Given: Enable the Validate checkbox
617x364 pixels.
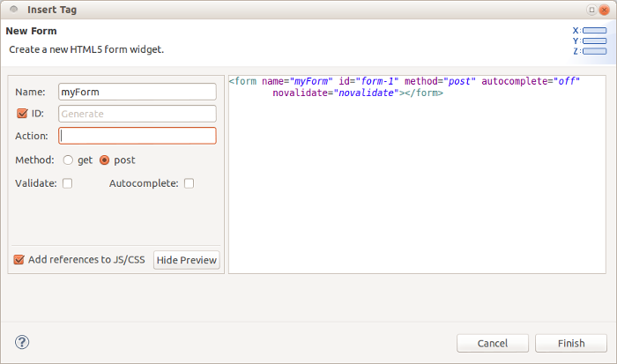Looking at the screenshot, I should click(x=67, y=183).
